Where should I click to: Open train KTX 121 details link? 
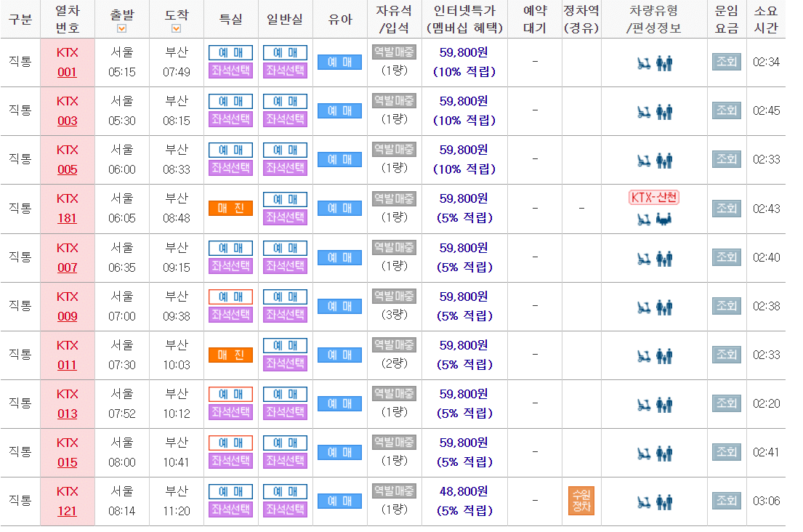click(67, 511)
